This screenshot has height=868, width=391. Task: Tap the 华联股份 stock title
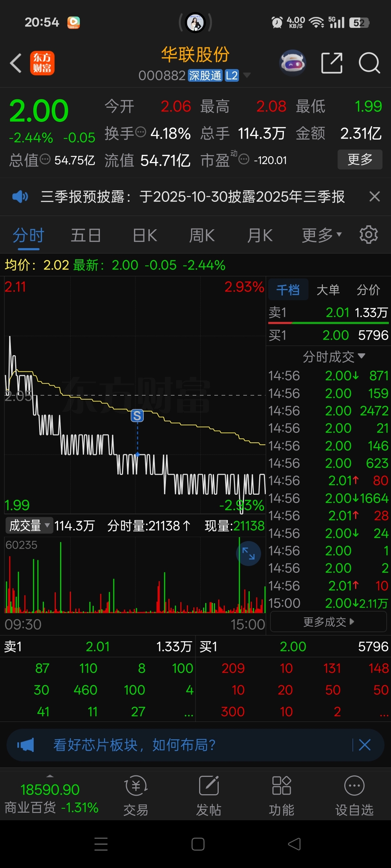tap(195, 55)
